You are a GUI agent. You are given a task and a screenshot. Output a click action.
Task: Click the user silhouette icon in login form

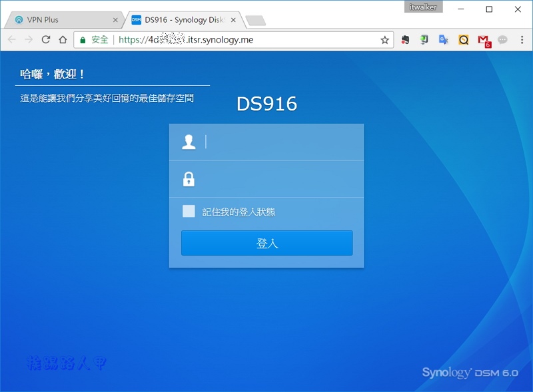tap(189, 142)
